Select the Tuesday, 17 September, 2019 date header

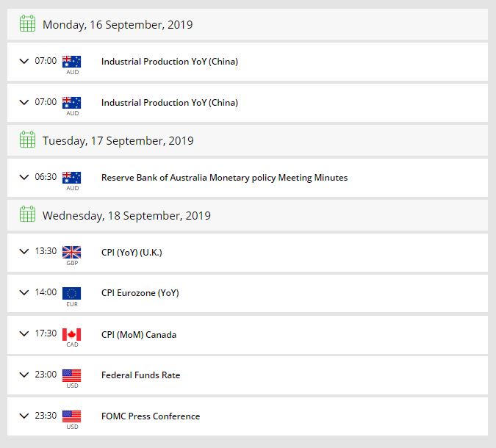(118, 141)
